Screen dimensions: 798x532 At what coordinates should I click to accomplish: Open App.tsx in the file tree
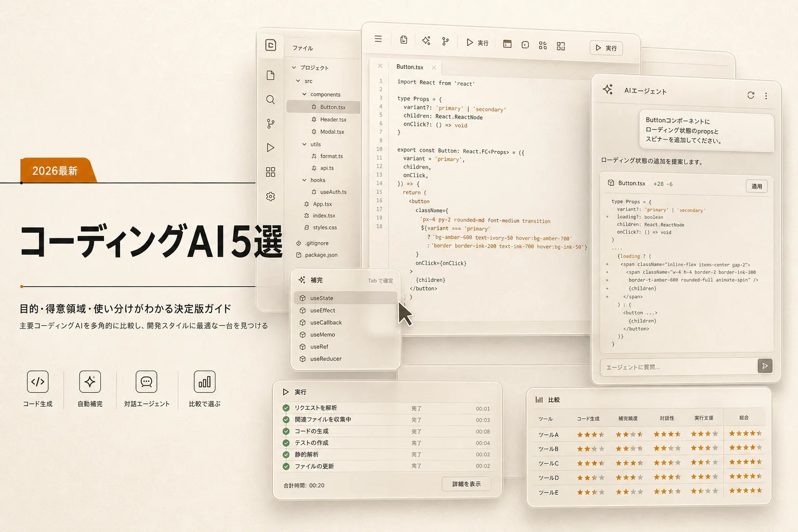pos(317,204)
